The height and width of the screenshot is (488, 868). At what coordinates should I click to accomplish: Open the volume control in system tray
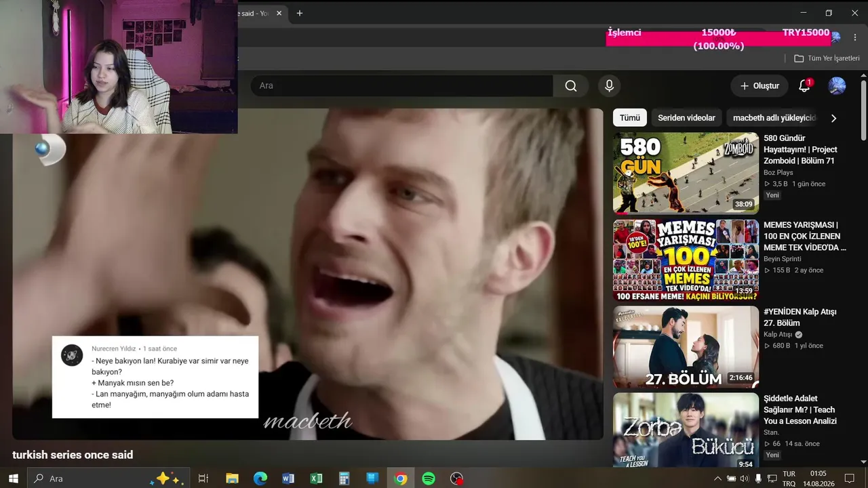[x=745, y=479]
